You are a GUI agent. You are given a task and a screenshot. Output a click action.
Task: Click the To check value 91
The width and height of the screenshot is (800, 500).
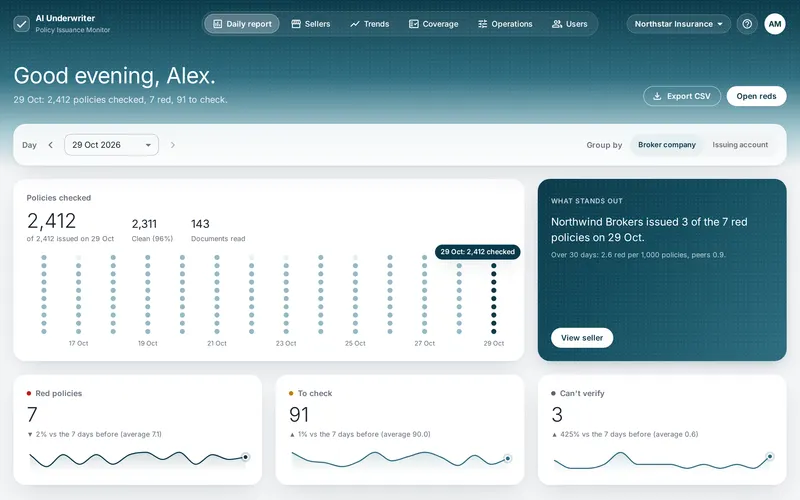299,415
